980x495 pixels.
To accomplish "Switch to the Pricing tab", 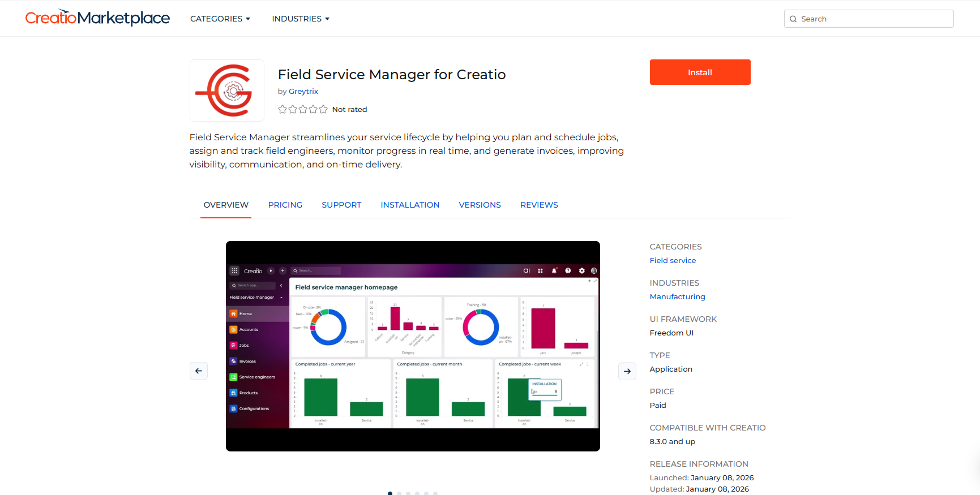I will 285,205.
